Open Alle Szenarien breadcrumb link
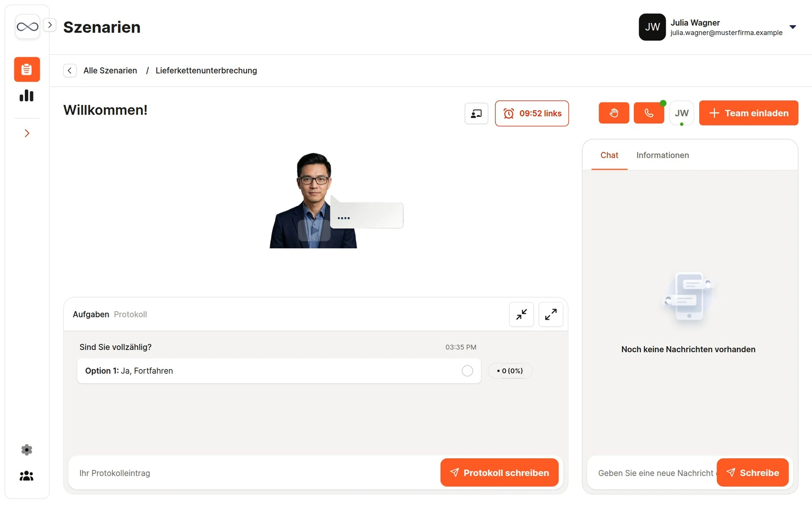The height and width of the screenshot is (508, 812). coord(110,70)
